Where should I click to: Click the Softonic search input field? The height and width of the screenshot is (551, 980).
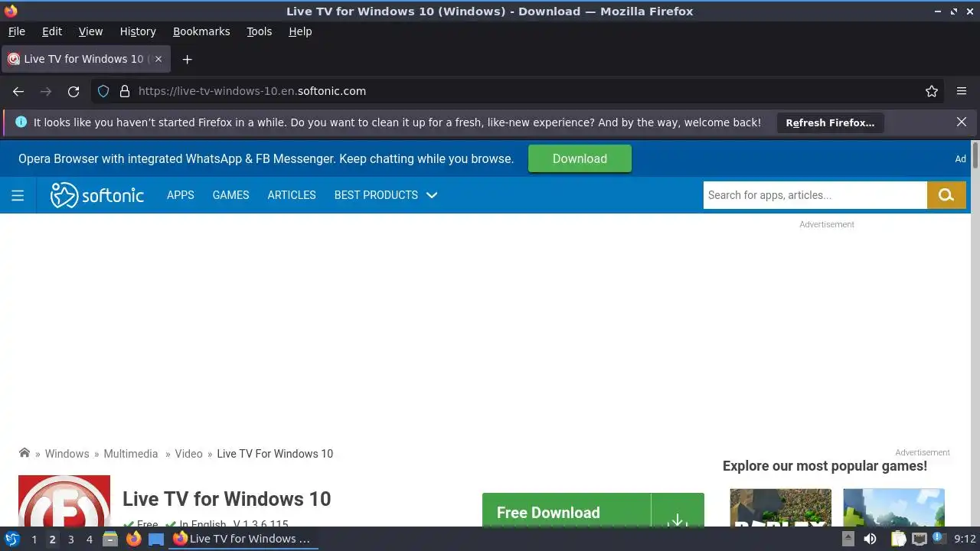(815, 195)
